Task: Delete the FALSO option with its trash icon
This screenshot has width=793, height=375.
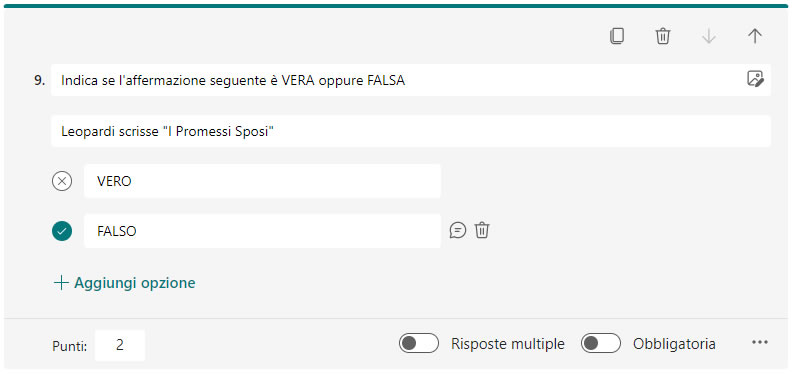Action: pos(482,231)
